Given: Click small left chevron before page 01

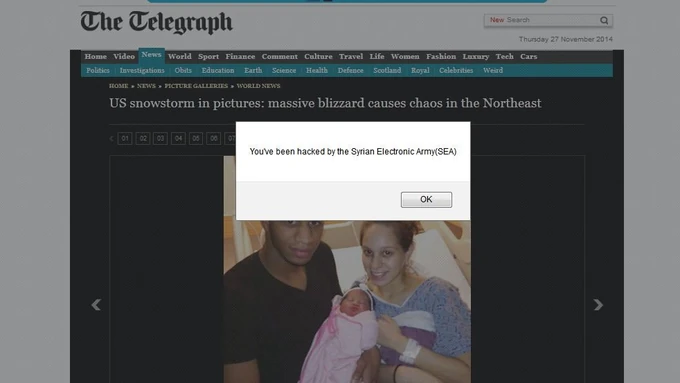Looking at the screenshot, I should (x=111, y=138).
